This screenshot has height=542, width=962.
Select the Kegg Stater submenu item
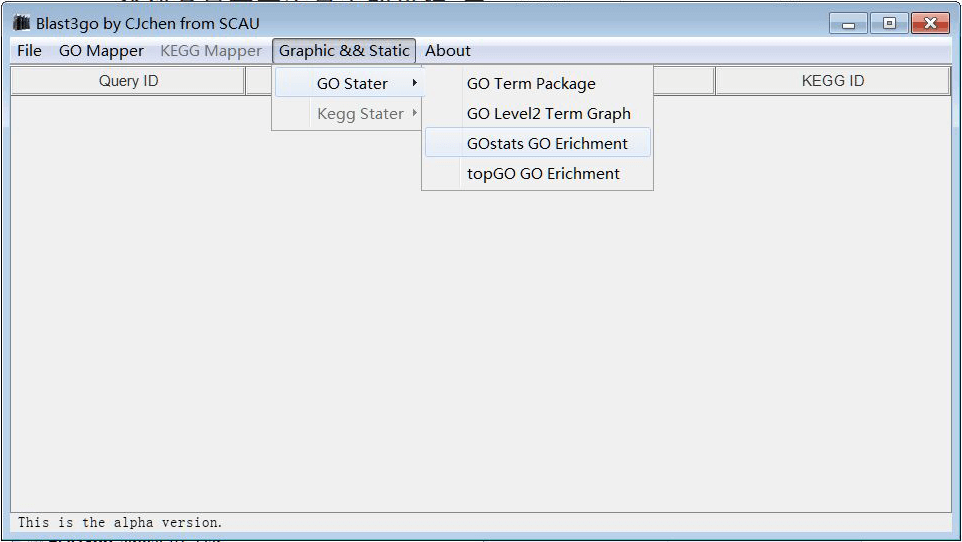348,114
